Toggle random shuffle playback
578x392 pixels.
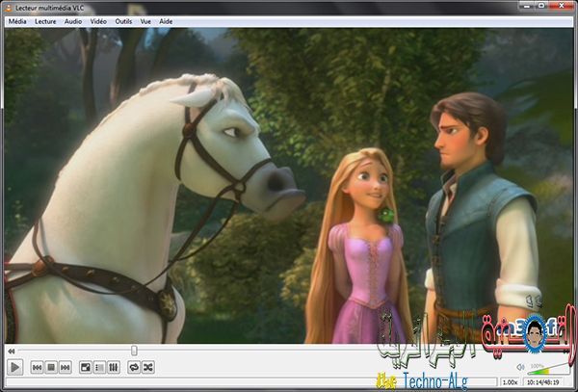point(147,367)
